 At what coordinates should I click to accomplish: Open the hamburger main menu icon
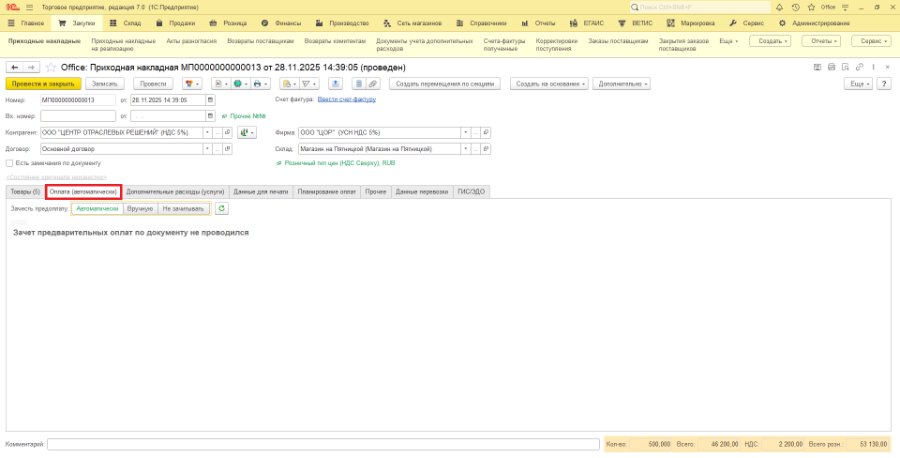point(30,7)
